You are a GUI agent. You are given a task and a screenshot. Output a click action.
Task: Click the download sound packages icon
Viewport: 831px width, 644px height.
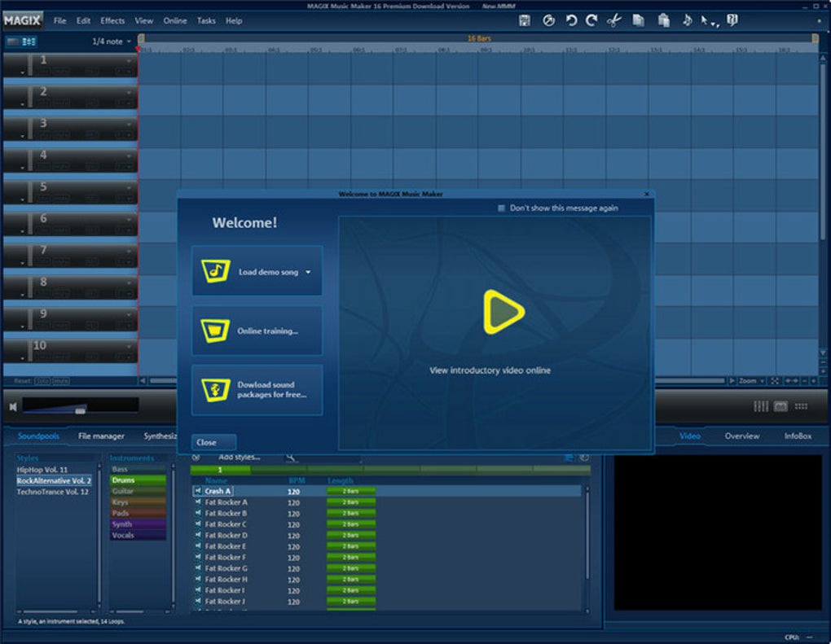point(215,390)
